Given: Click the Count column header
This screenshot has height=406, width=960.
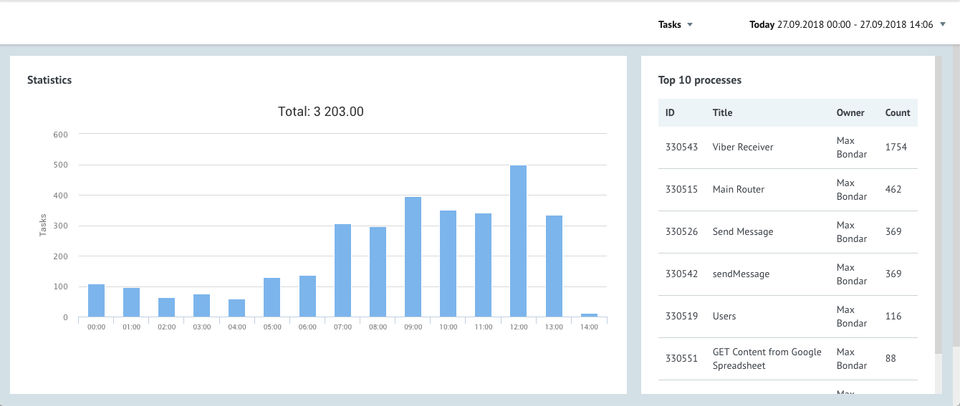Looking at the screenshot, I should [x=897, y=113].
